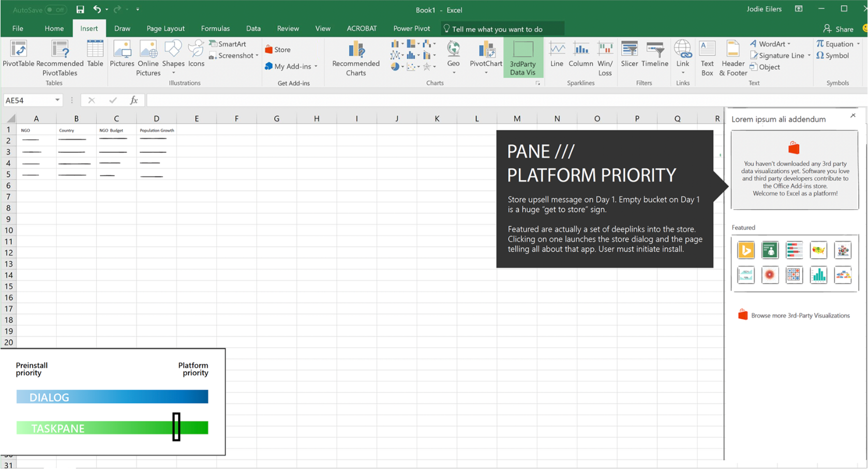Image resolution: width=868 pixels, height=470 pixels.
Task: Open the File tab
Action: coord(18,28)
